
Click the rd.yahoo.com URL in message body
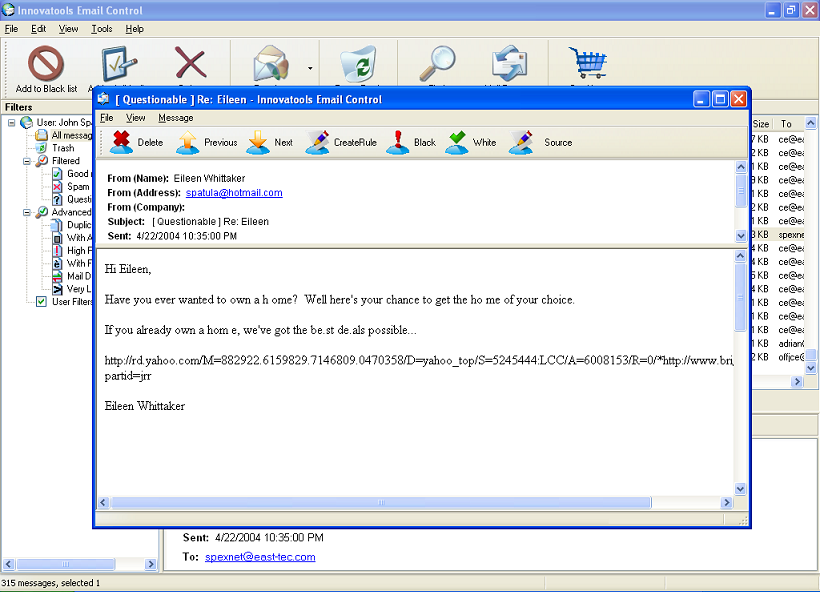coord(418,361)
